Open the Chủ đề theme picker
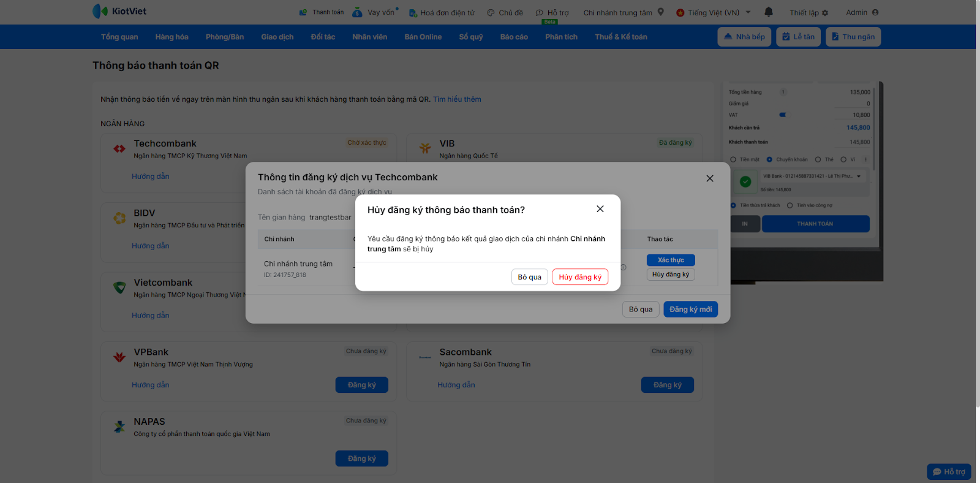This screenshot has height=483, width=980. (x=505, y=12)
